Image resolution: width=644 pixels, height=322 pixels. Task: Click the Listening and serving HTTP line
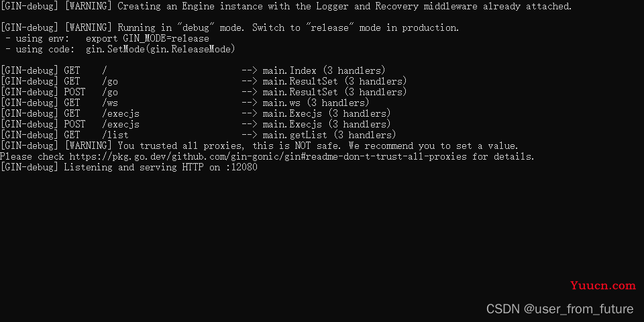point(129,167)
